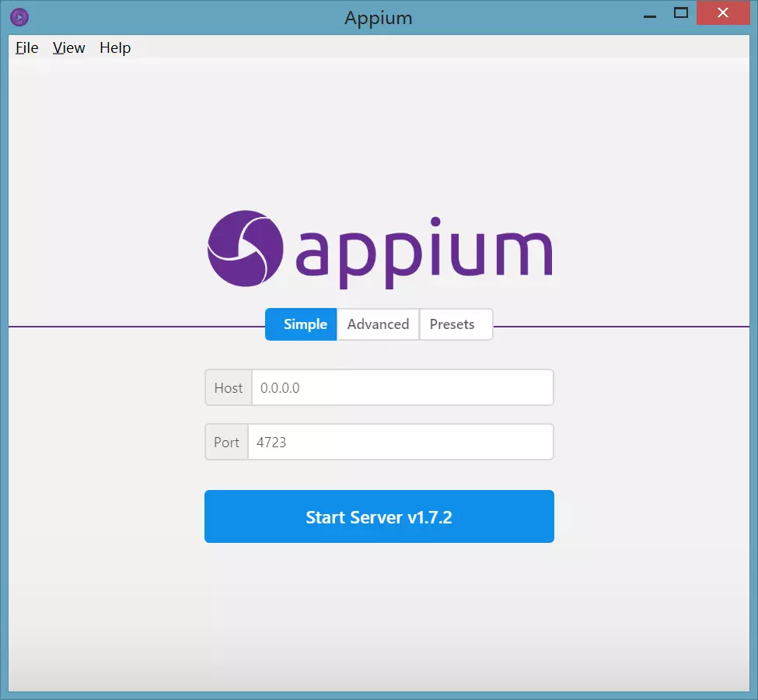Click the Host input field

[402, 387]
